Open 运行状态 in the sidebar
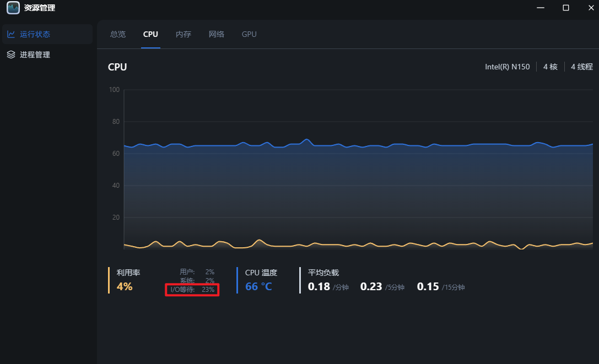 (47, 34)
